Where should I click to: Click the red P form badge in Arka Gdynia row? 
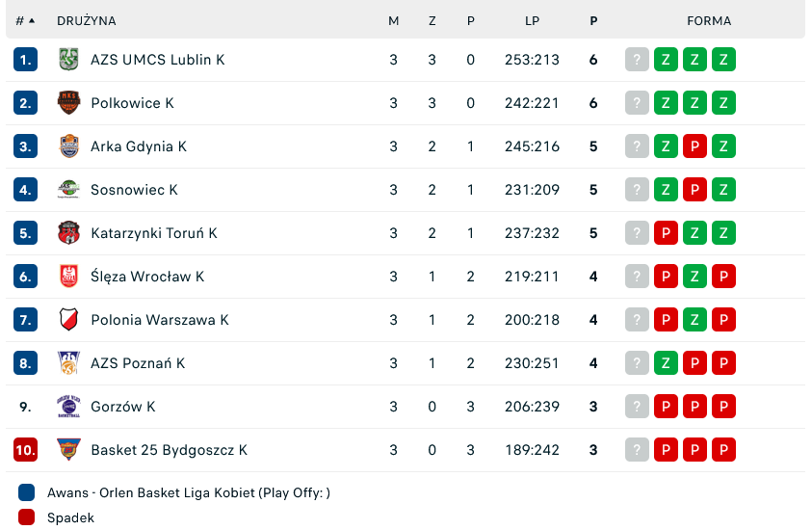click(694, 146)
